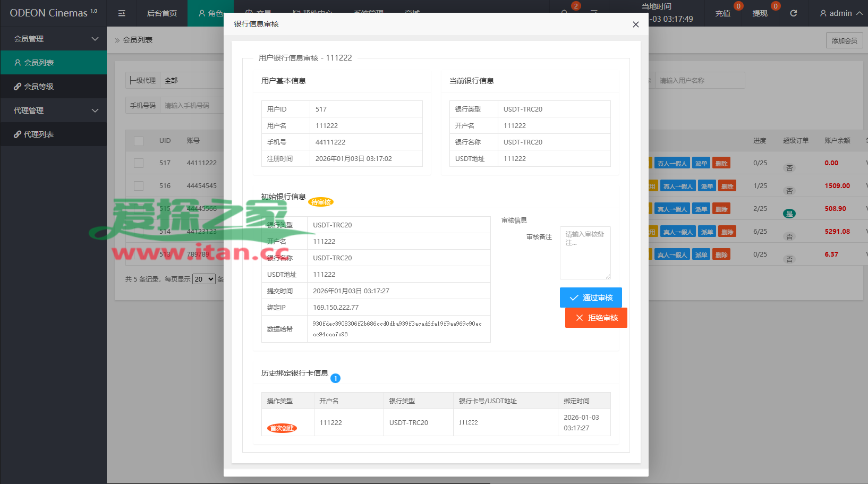Select 会员列表 in the sidebar menu
The height and width of the screenshot is (484, 868).
(38, 63)
